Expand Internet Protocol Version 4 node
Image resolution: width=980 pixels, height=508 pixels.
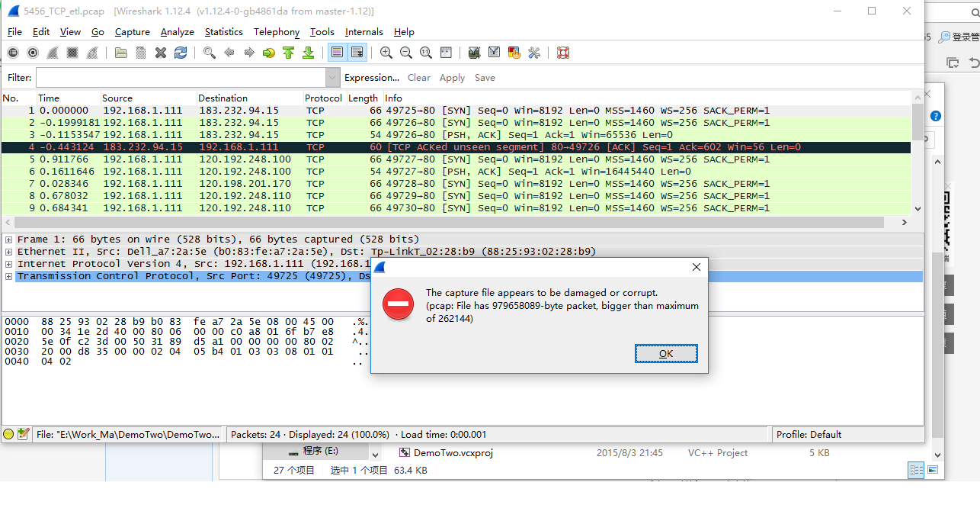pos(9,264)
